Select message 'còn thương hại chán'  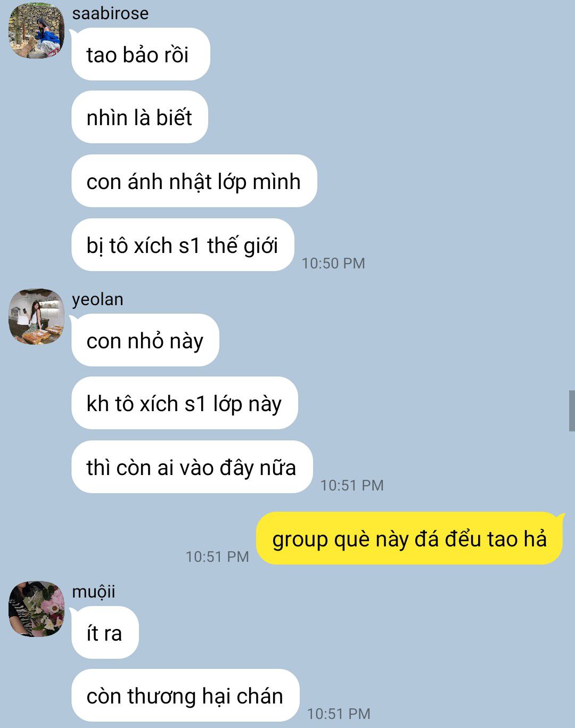point(185,696)
